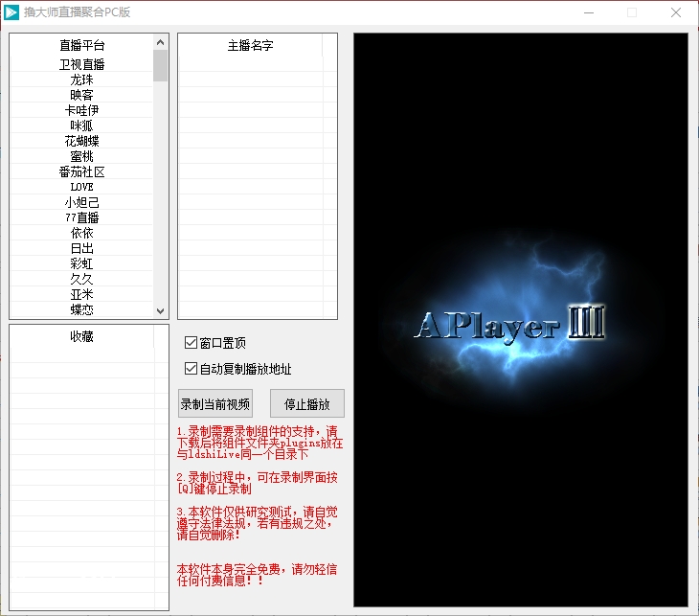
Task: Click the 主播名字 column header
Action: pos(250,45)
